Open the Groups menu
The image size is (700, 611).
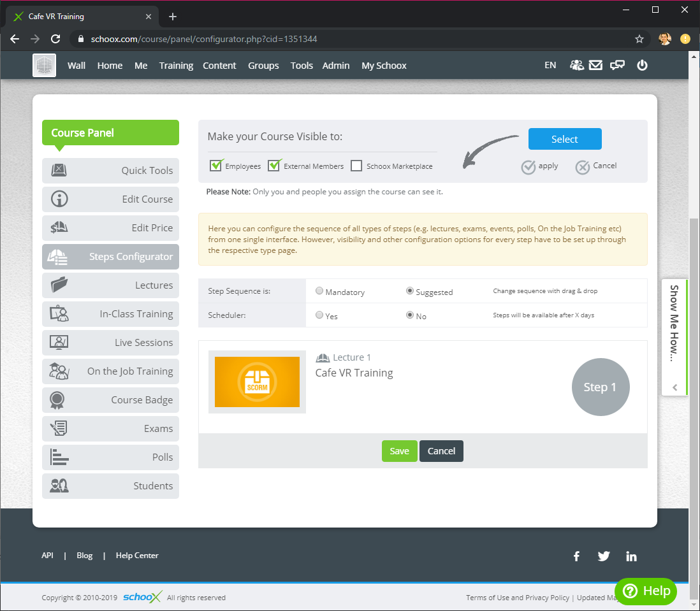[x=263, y=66]
